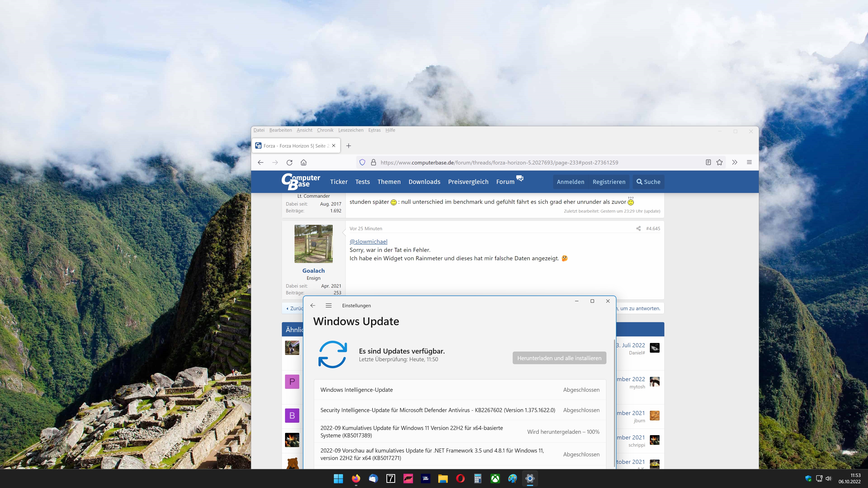Open Xbox app from taskbar

click(495, 479)
